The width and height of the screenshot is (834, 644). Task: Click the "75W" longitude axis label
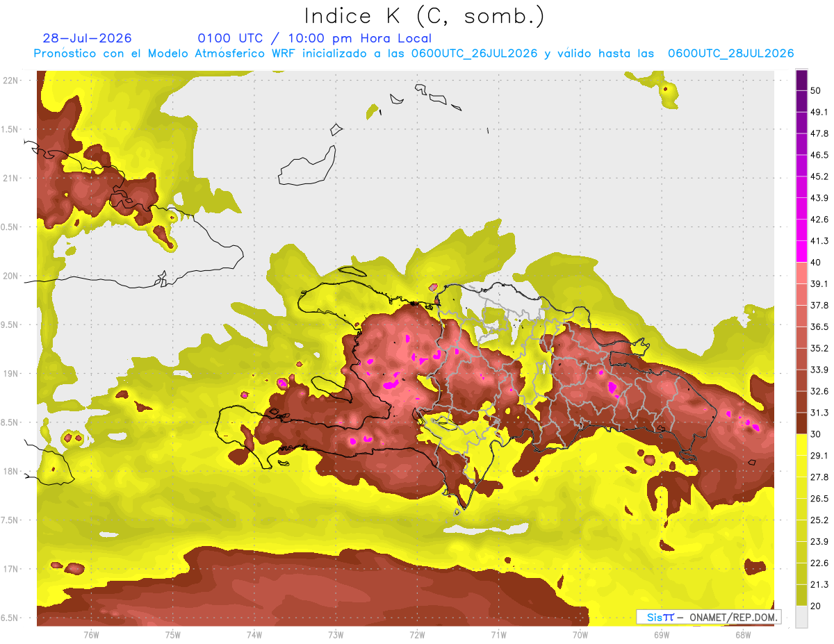(x=173, y=635)
